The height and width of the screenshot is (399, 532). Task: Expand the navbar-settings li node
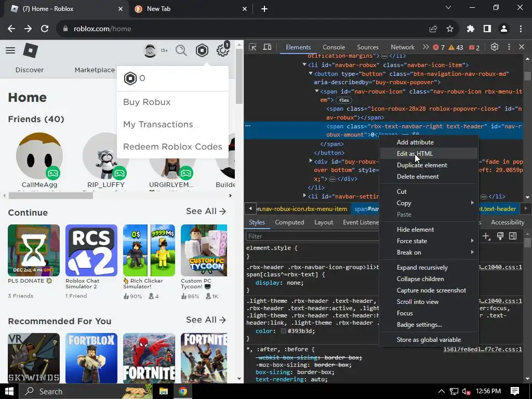click(x=304, y=196)
